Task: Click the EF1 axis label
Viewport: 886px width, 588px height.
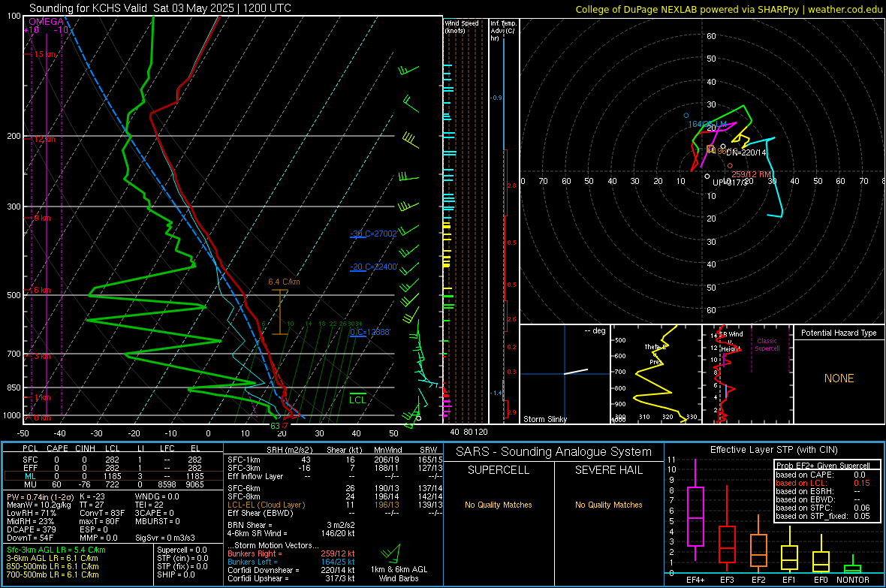Action: [x=789, y=580]
